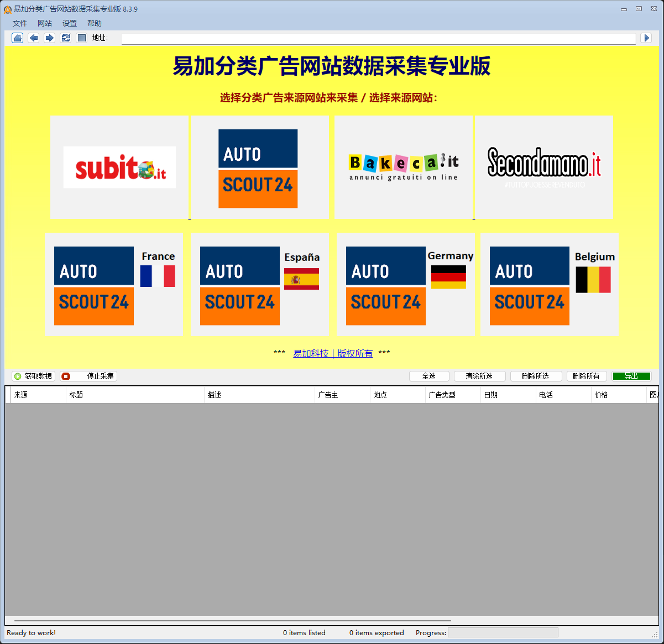
Task: Sort by the 来源 column header
Action: pyautogui.click(x=38, y=395)
